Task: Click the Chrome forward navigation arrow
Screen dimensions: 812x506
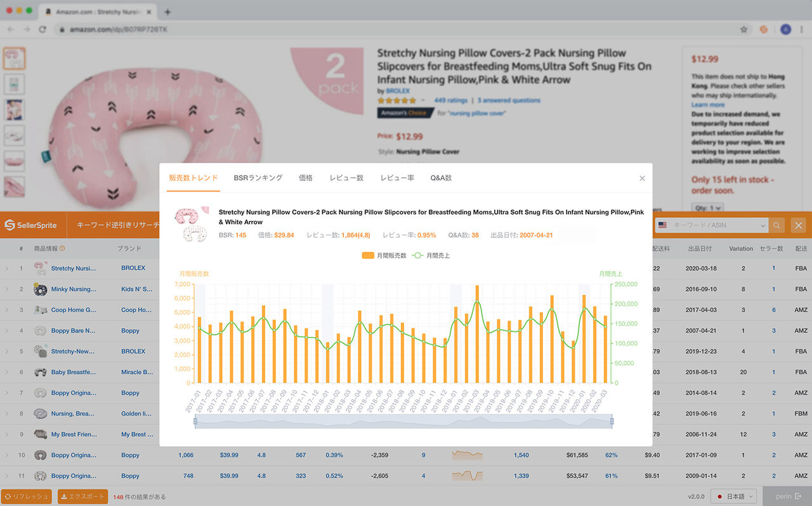Action: point(26,29)
